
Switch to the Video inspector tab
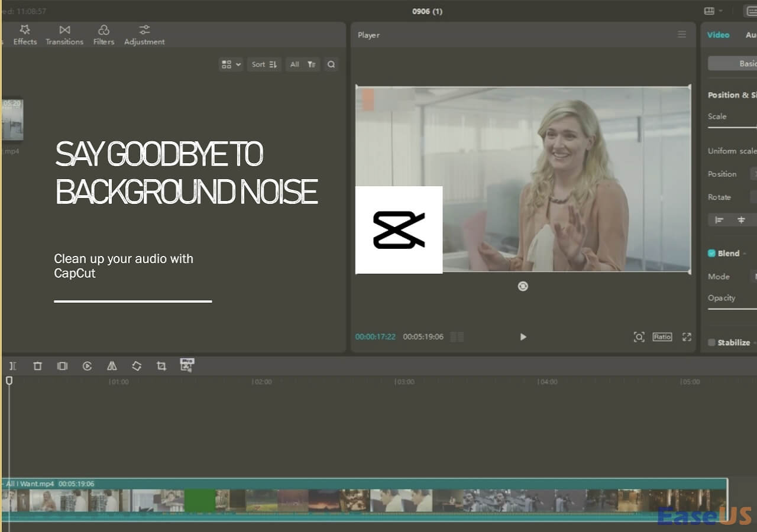pyautogui.click(x=719, y=35)
